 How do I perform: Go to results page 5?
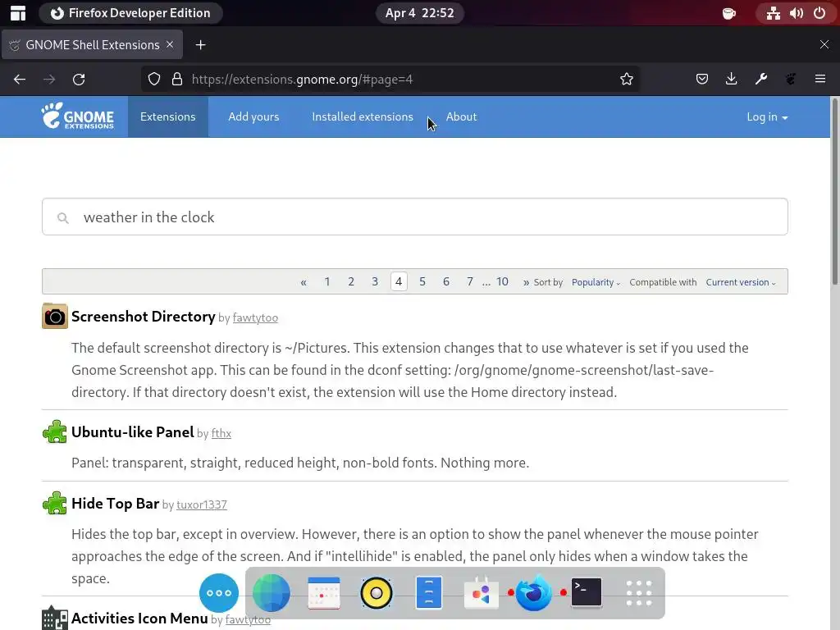coord(422,282)
